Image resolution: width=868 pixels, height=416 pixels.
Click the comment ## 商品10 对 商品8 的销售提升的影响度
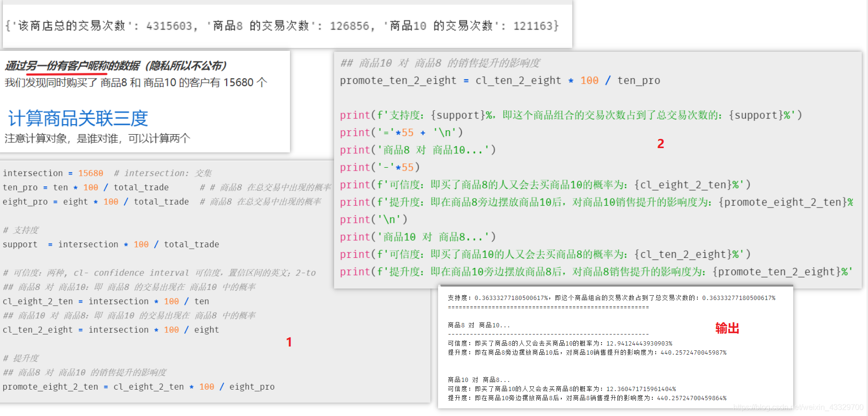pos(440,63)
